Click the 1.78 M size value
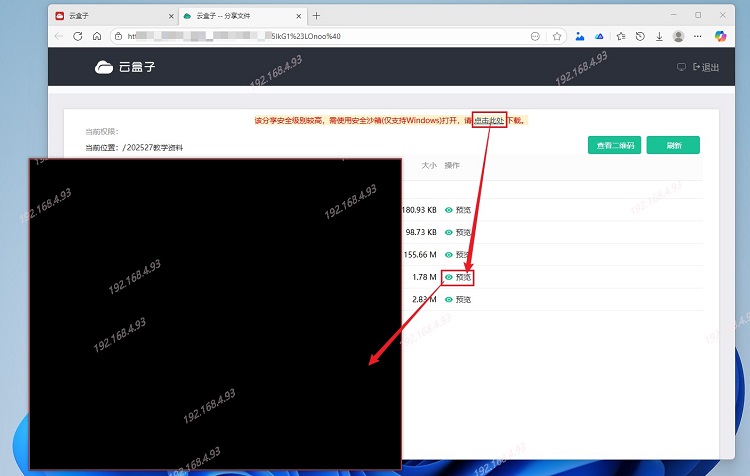The height and width of the screenshot is (476, 750). [x=424, y=277]
